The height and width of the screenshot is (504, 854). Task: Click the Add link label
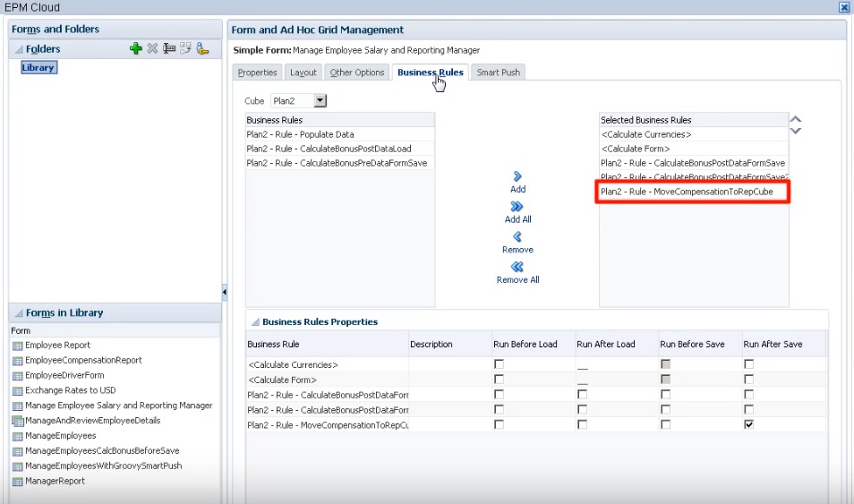[x=518, y=189]
